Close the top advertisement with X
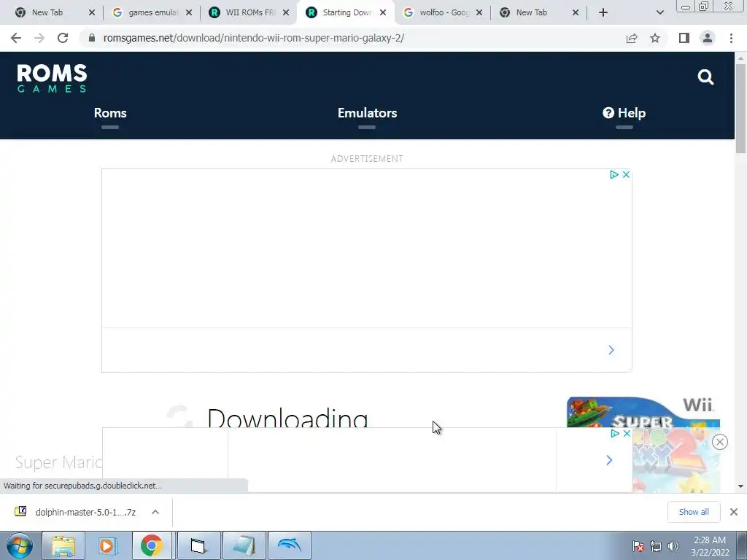The width and height of the screenshot is (747, 560). pos(626,175)
